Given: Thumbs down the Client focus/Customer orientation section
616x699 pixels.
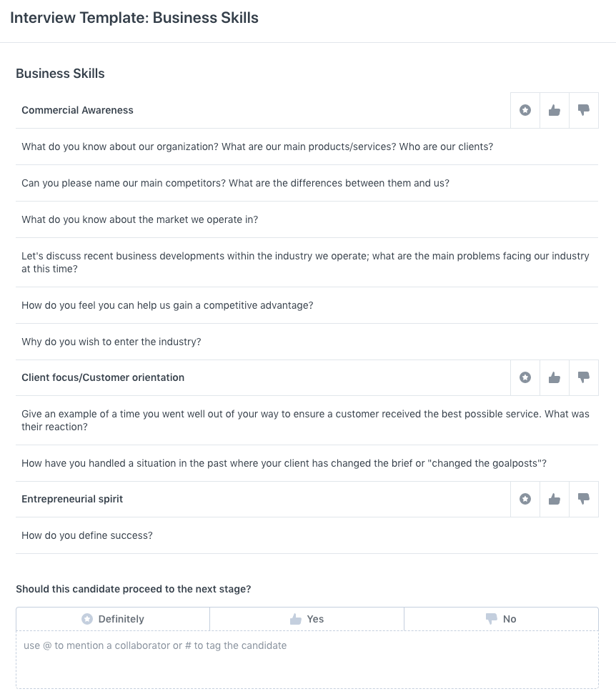Looking at the screenshot, I should click(x=584, y=377).
